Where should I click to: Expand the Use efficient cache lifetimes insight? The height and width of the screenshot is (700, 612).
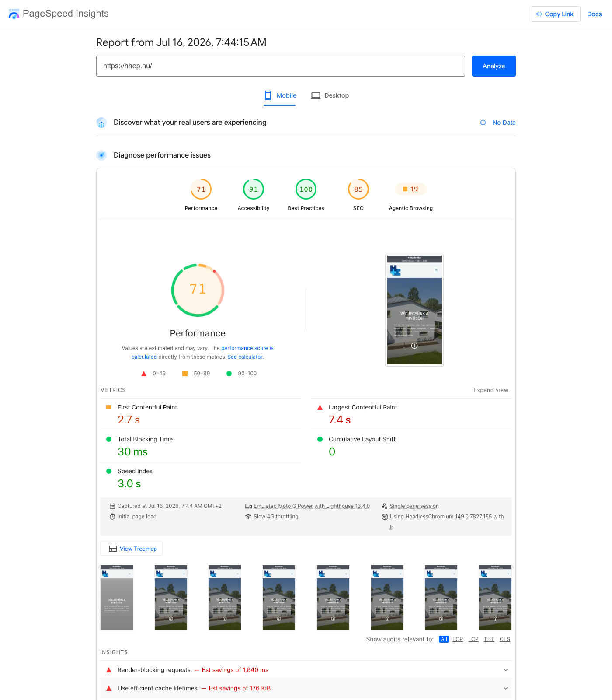click(x=306, y=688)
